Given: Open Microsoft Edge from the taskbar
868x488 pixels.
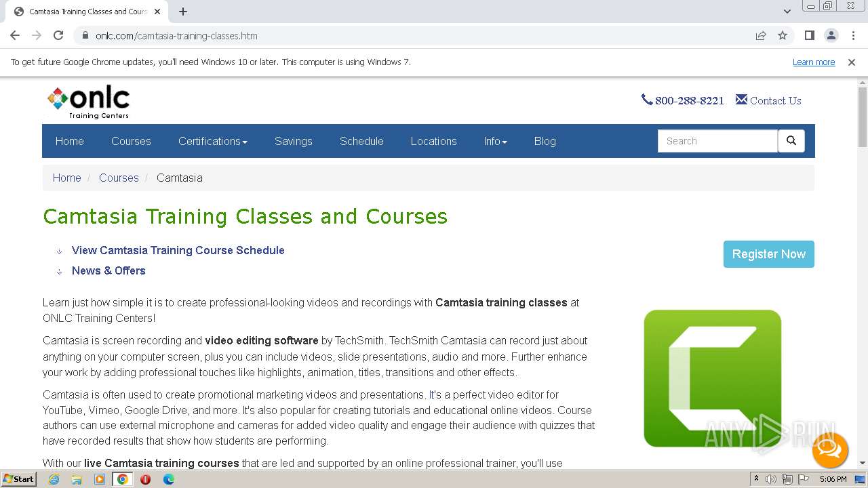Looking at the screenshot, I should (168, 479).
